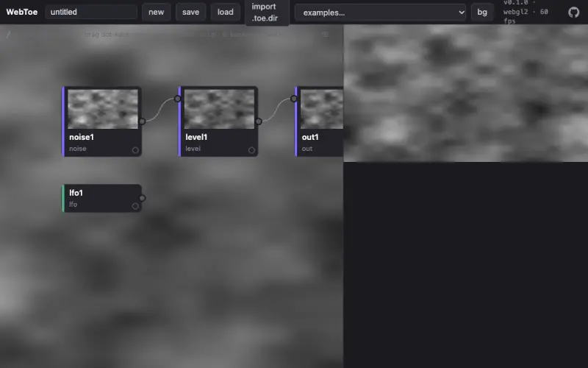Select the noise1 node thumbnail
Viewport: 588px width, 368px height.
point(103,109)
